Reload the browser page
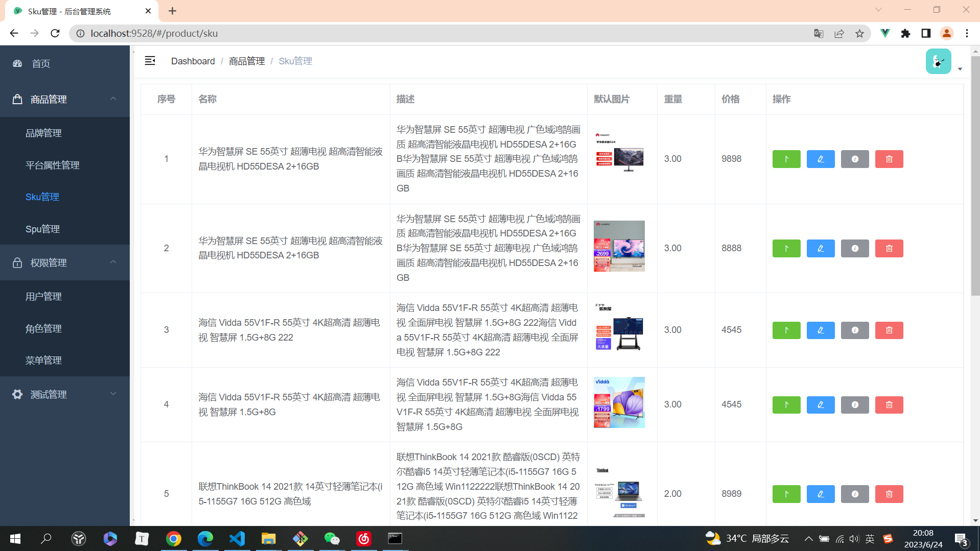This screenshot has width=980, height=551. coord(55,33)
